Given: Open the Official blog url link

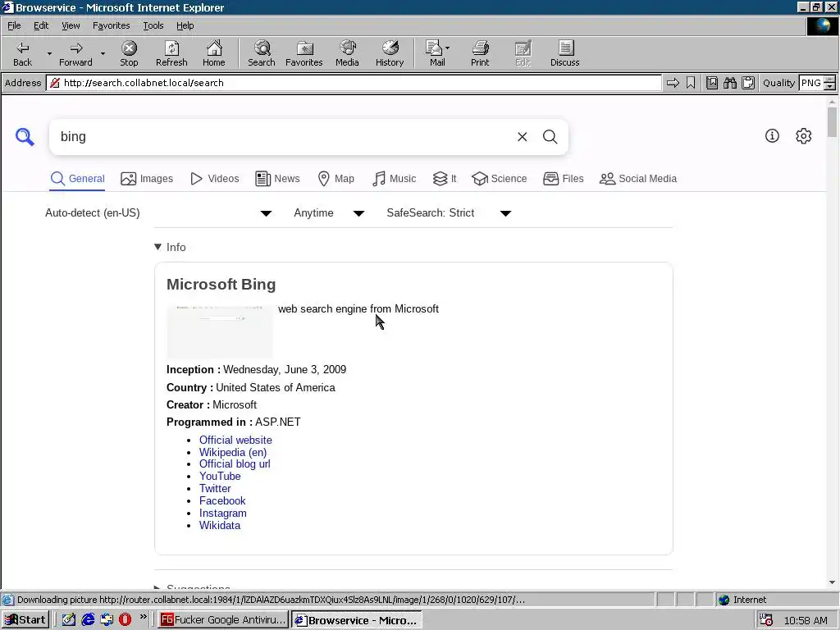Looking at the screenshot, I should 235,464.
